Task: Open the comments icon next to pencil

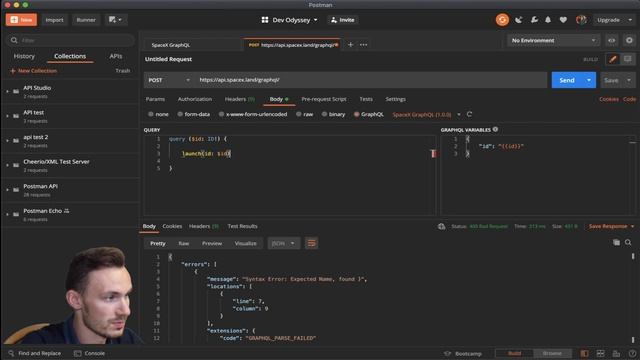Action: point(627,59)
